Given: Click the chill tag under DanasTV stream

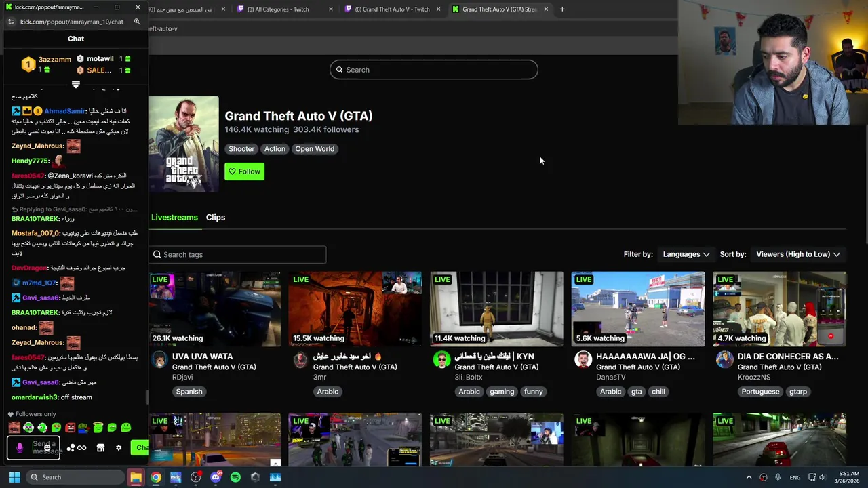Looking at the screenshot, I should (x=658, y=392).
